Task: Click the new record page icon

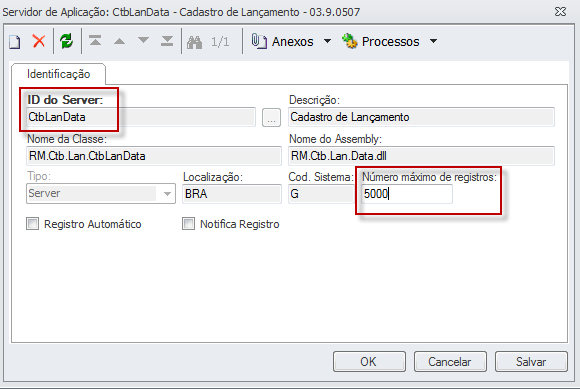Action: pyautogui.click(x=15, y=41)
